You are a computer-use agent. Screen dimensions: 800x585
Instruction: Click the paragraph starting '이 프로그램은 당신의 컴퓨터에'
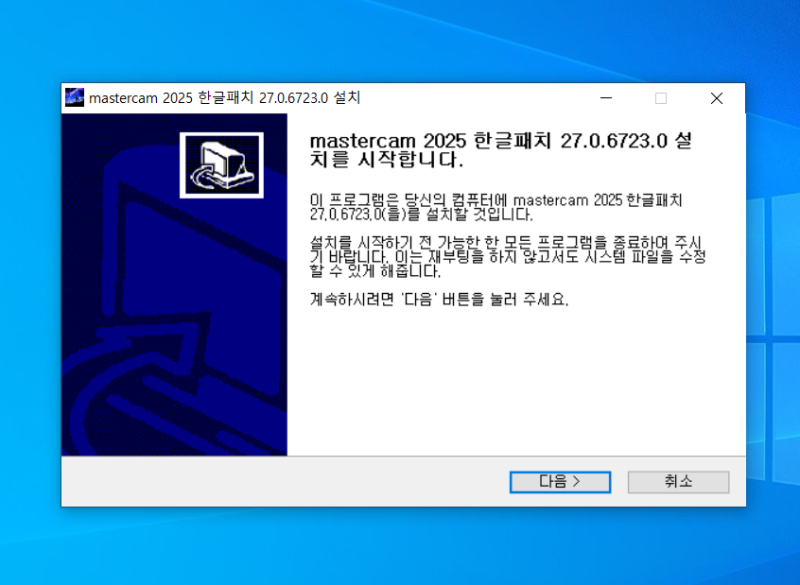tap(496, 207)
